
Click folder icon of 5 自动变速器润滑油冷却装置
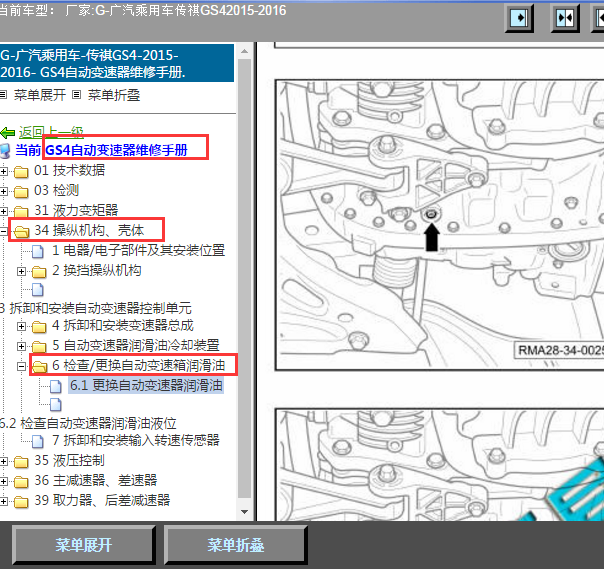coord(39,347)
